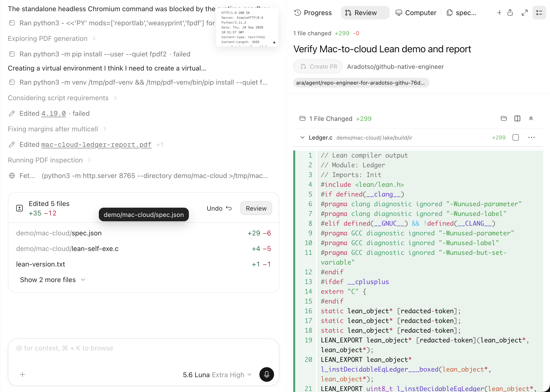Viewport: 550px width, 392px height.
Task: Expand the Running PDF inspection step
Action: [49, 160]
